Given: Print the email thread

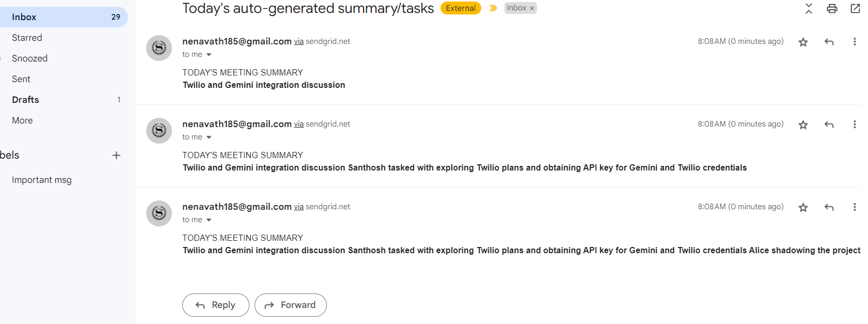Looking at the screenshot, I should tap(832, 9).
